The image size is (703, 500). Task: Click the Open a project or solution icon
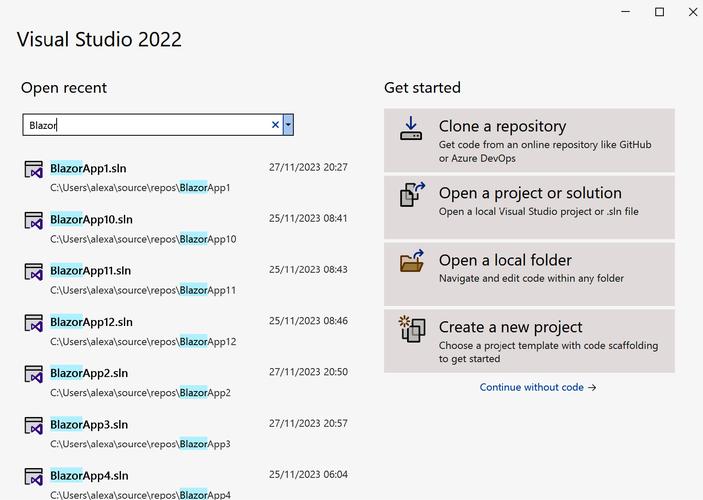pos(412,195)
